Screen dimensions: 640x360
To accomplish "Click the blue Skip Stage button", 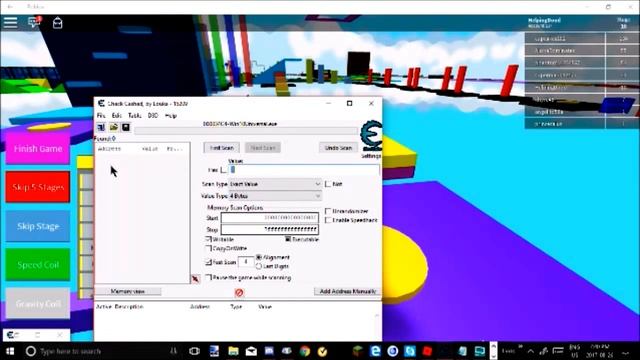I will [38, 226].
